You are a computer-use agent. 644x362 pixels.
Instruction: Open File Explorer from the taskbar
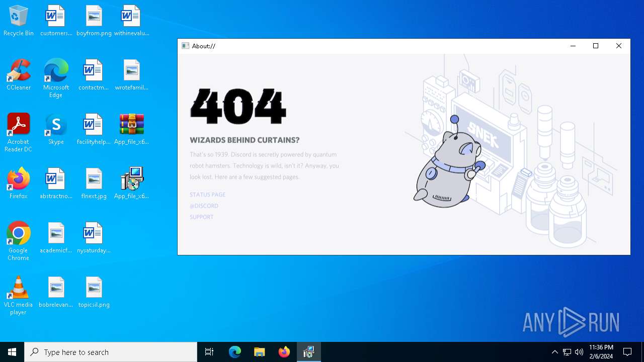pyautogui.click(x=260, y=352)
